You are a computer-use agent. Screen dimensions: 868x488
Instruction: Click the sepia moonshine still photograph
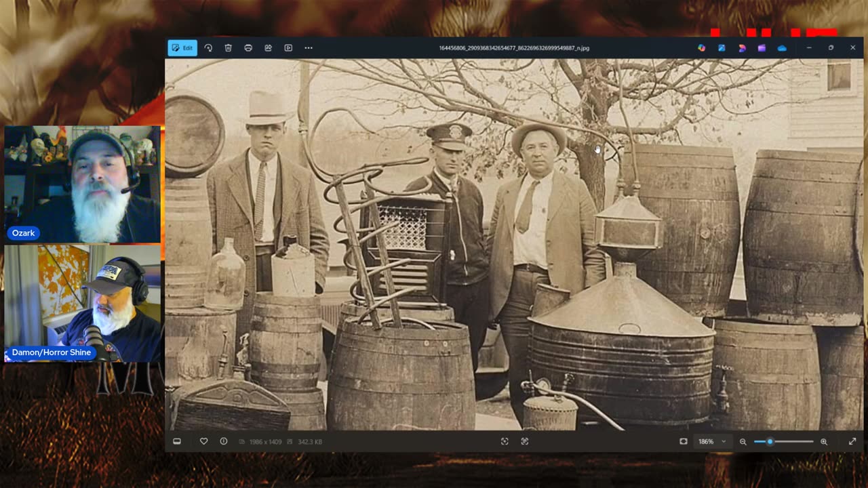pos(515,245)
